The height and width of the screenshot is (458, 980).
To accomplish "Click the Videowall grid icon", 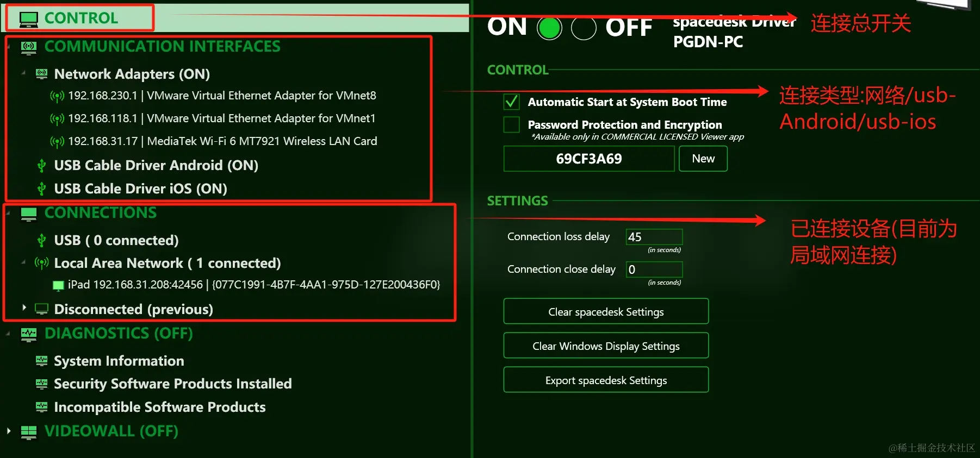I will tap(29, 432).
